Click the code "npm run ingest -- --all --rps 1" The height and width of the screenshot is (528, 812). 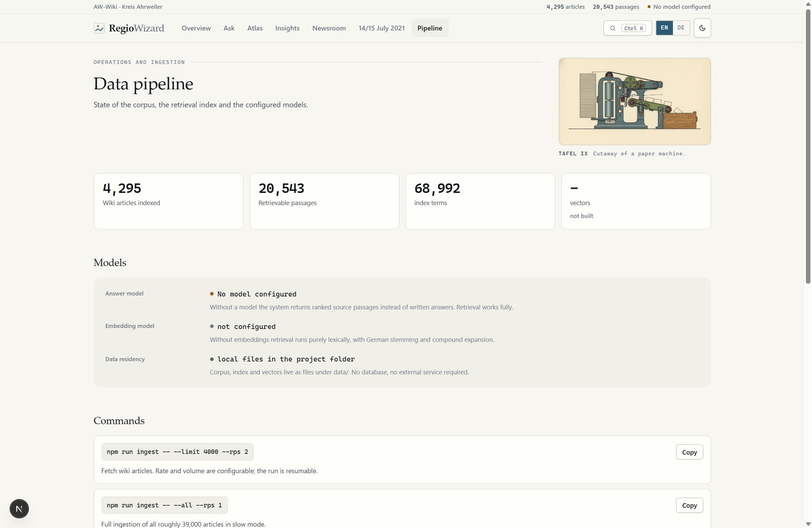(x=164, y=505)
